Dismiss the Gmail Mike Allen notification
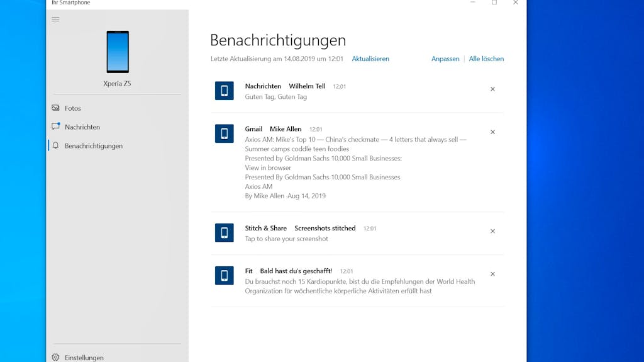The width and height of the screenshot is (644, 362). pos(492,132)
